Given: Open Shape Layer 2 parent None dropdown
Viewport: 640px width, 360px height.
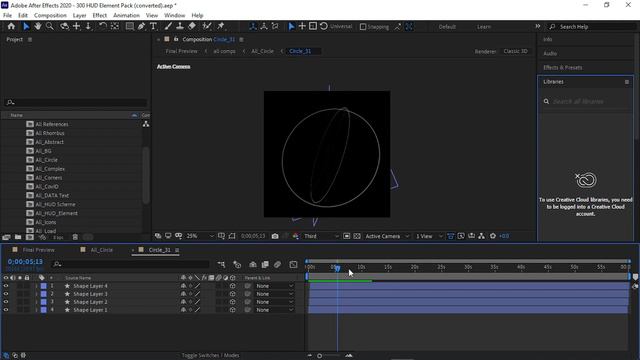Looking at the screenshot, I should point(274,302).
